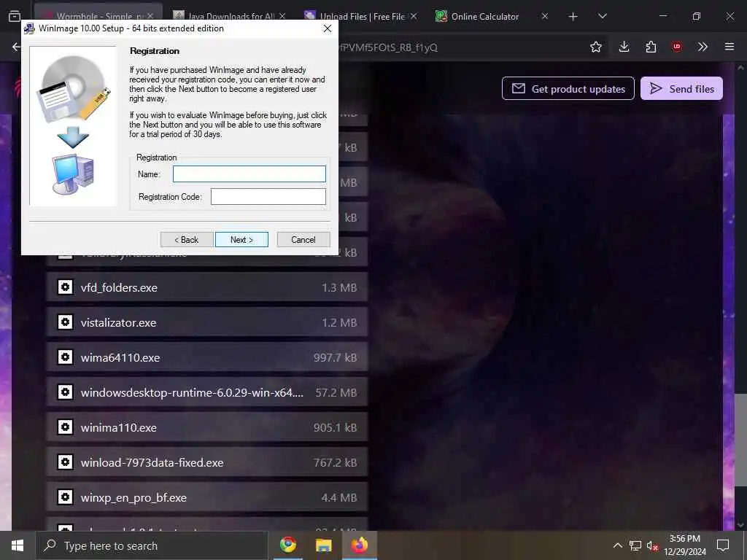Click the Firefox taskbar icon
This screenshot has height=560, width=747.
pyautogui.click(x=359, y=545)
